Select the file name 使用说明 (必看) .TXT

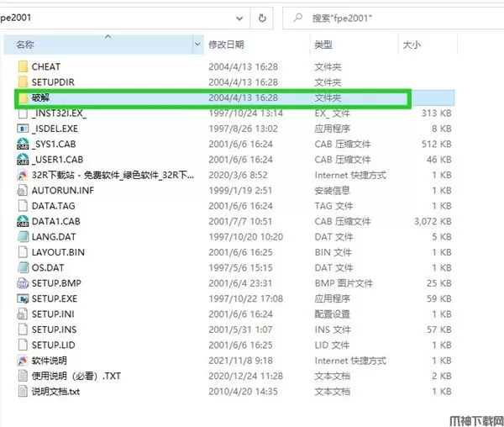tap(76, 376)
